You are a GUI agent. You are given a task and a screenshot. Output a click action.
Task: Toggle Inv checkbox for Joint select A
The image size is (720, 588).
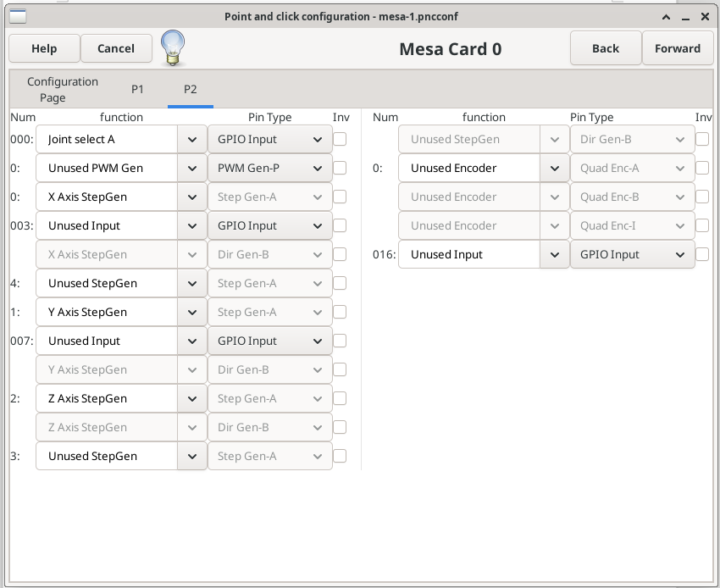340,139
